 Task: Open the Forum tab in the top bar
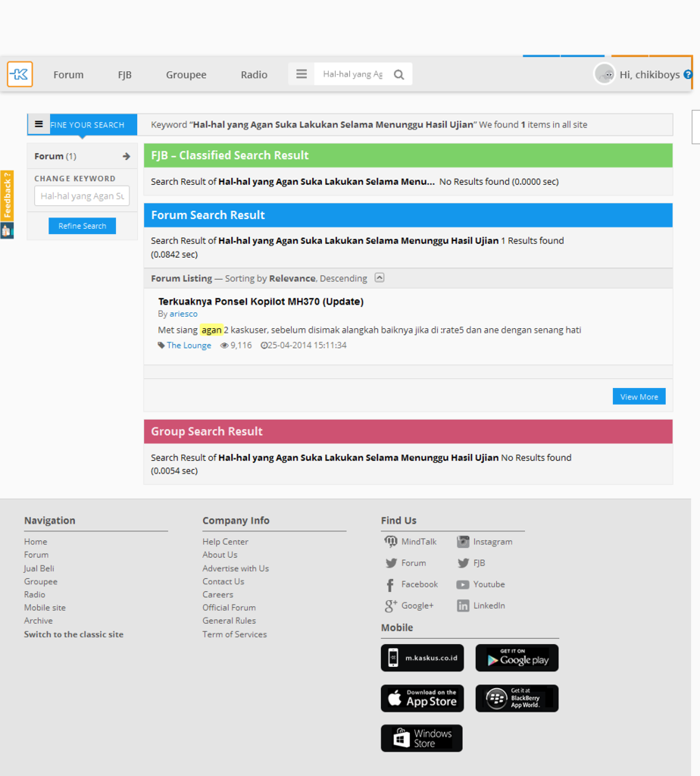click(68, 75)
